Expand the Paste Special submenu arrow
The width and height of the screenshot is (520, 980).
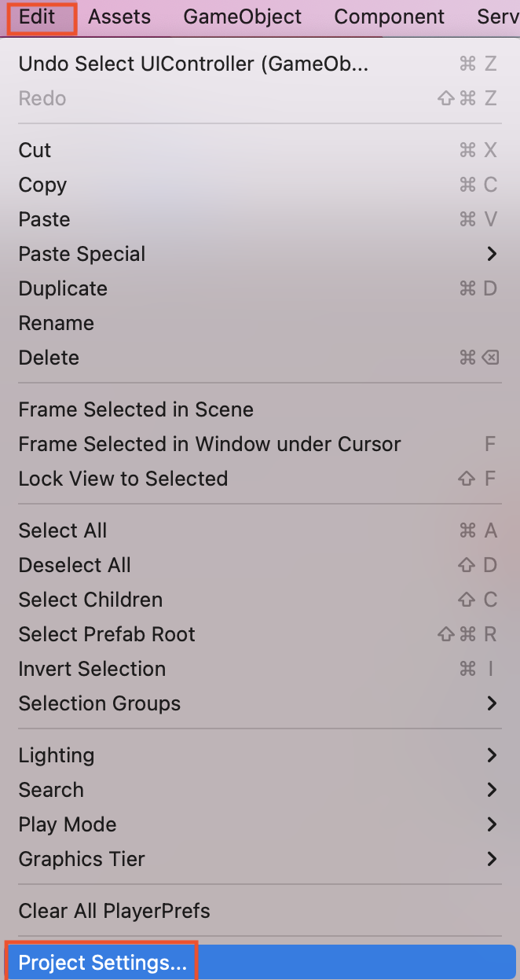(x=492, y=254)
